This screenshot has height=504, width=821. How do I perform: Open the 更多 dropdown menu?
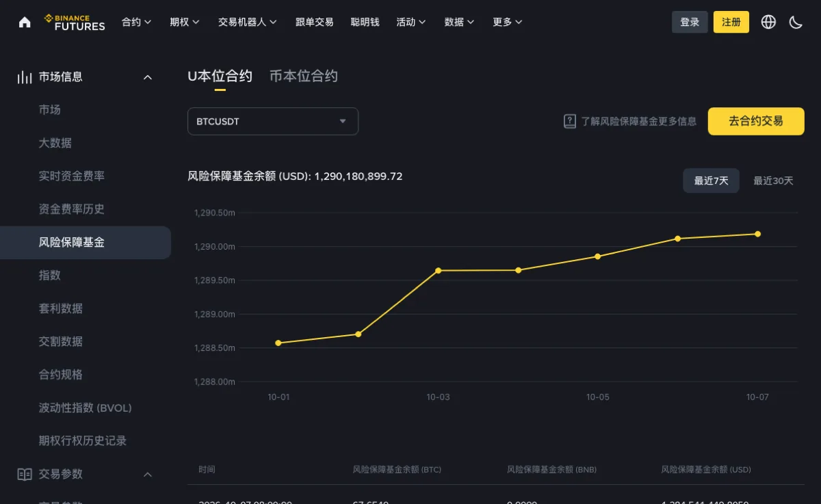(x=508, y=22)
